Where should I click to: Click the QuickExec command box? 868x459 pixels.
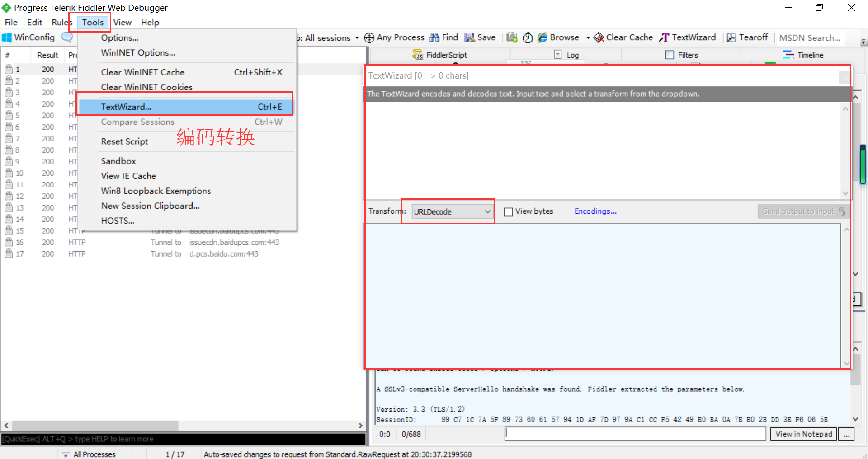[184, 439]
